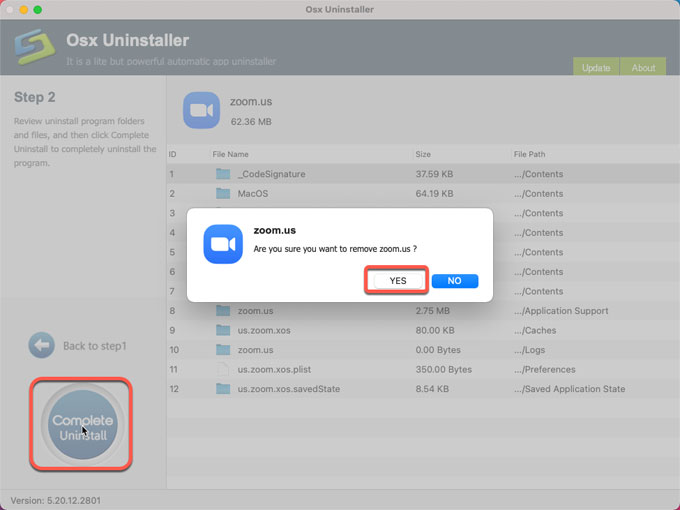Viewport: 680px width, 510px height.
Task: Click the File Path column header
Action: tap(529, 154)
